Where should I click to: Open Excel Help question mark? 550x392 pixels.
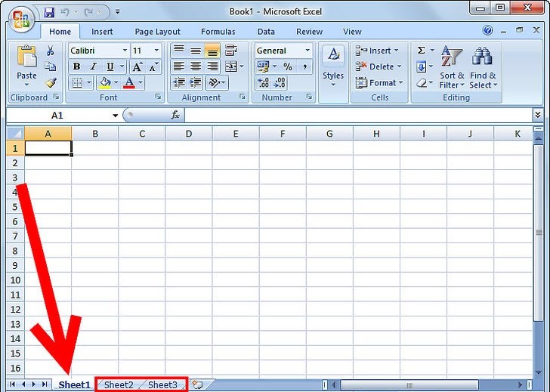click(x=487, y=30)
